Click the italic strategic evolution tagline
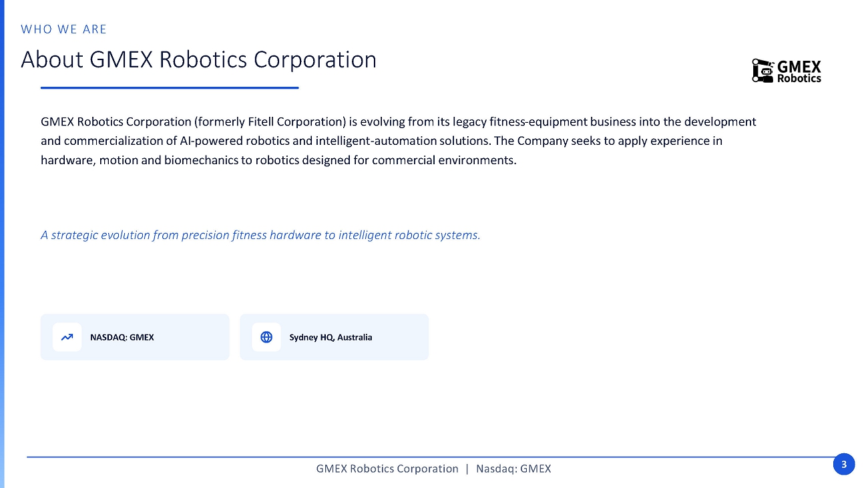 point(260,235)
